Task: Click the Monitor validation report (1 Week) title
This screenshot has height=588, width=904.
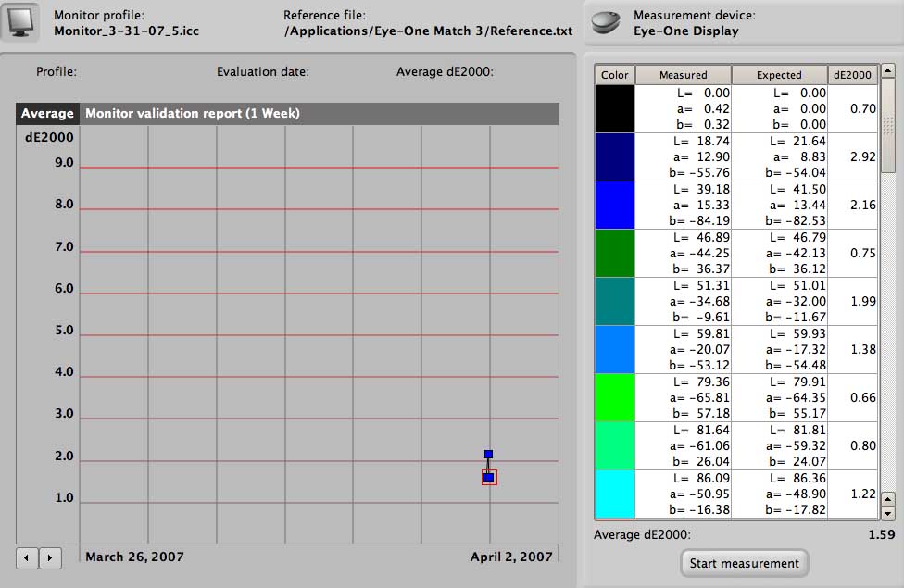Action: [193, 114]
